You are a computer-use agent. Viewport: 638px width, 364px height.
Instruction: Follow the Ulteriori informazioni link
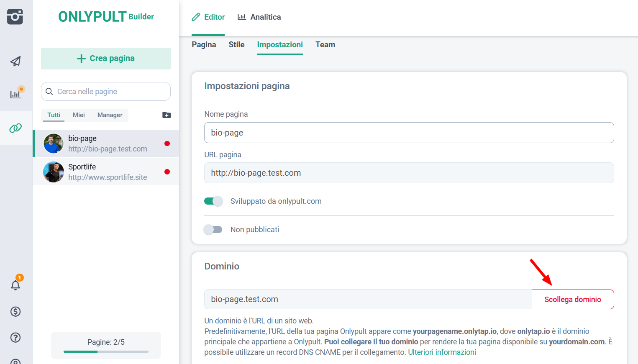click(x=442, y=352)
